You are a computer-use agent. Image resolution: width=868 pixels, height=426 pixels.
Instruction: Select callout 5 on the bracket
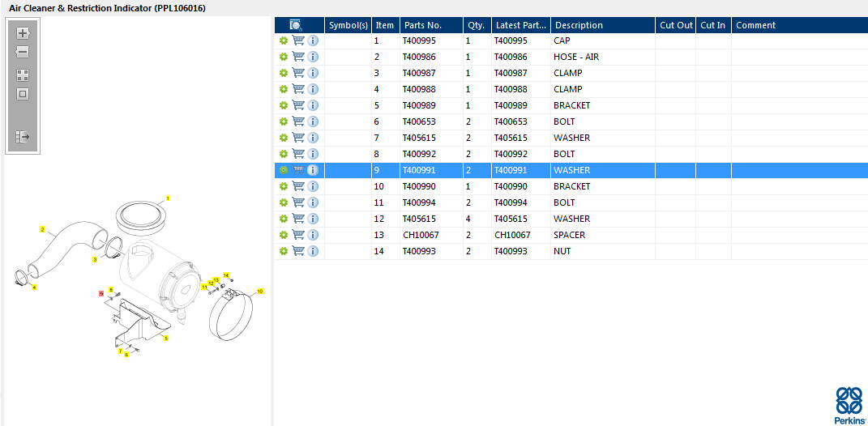pos(166,338)
